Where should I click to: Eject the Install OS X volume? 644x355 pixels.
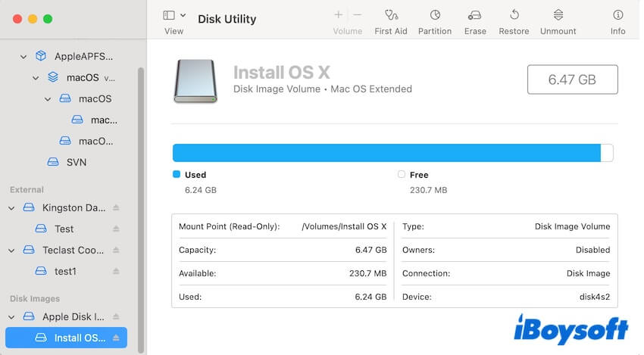pyautogui.click(x=116, y=338)
